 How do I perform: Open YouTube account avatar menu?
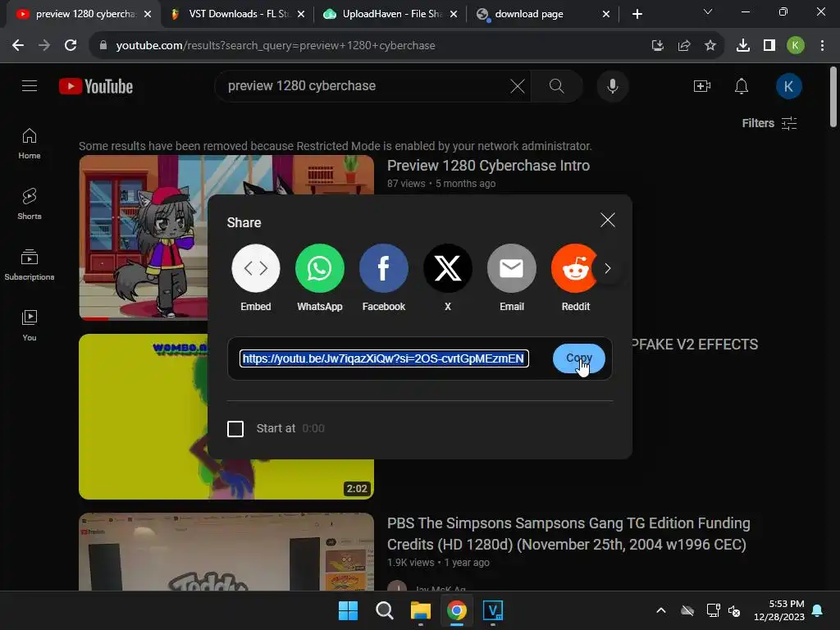[788, 86]
